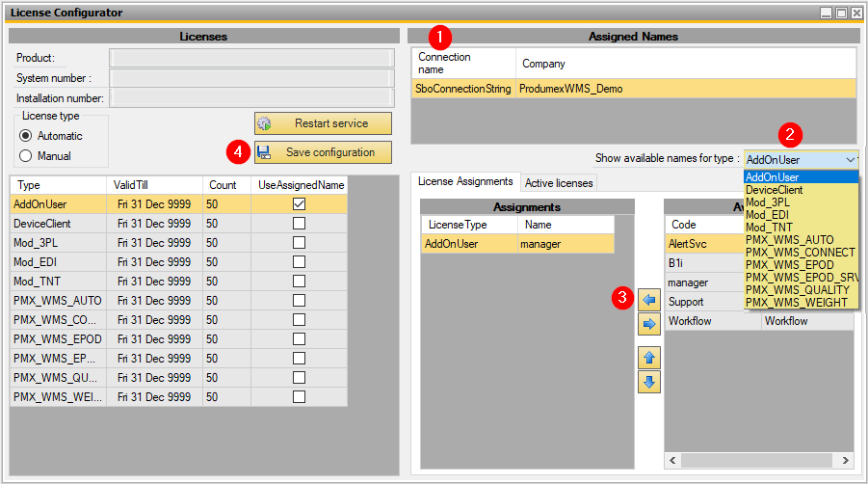Click the blue down arrow button
The height and width of the screenshot is (484, 868).
pyautogui.click(x=648, y=382)
